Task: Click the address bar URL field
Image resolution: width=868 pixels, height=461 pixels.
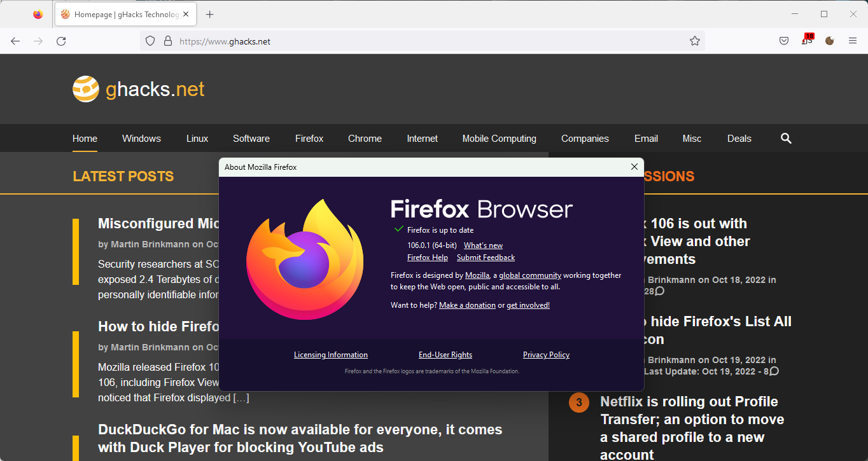Action: 423,41
